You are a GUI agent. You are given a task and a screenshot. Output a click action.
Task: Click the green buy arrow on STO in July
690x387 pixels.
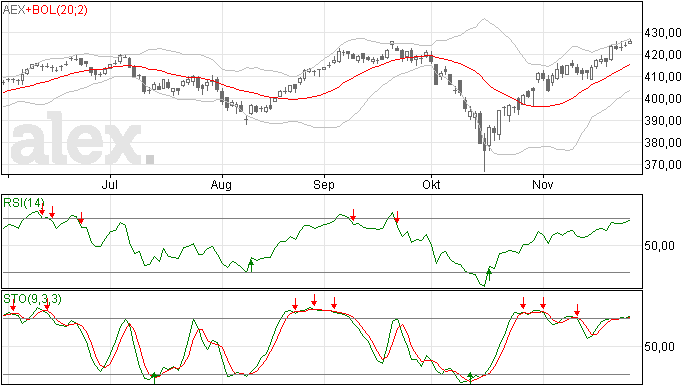click(154, 378)
